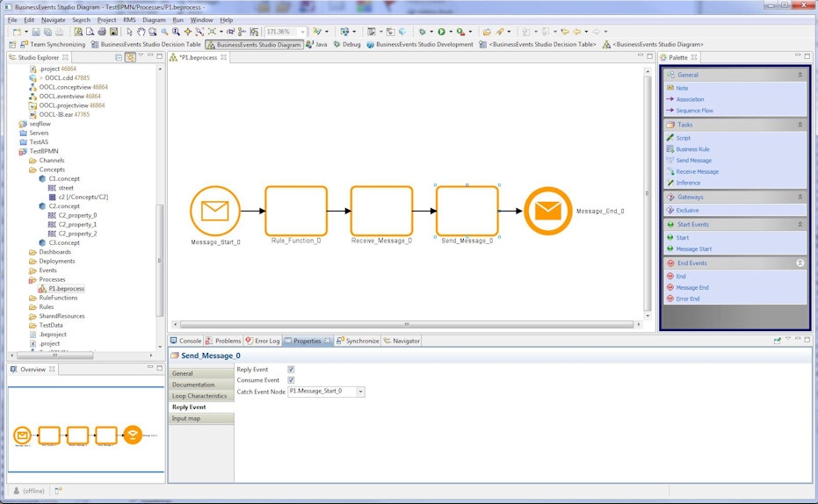This screenshot has width=818, height=504.
Task: Switch to the Debug perspective
Action: click(x=347, y=44)
